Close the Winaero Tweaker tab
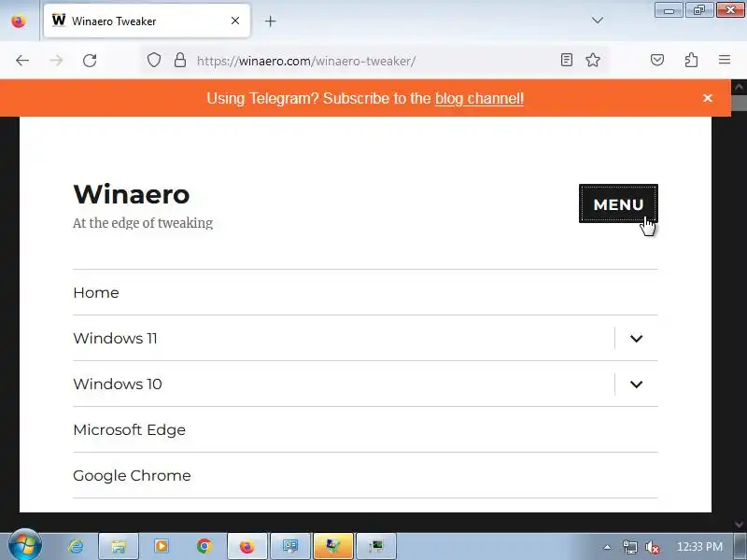The width and height of the screenshot is (747, 560). click(x=235, y=21)
